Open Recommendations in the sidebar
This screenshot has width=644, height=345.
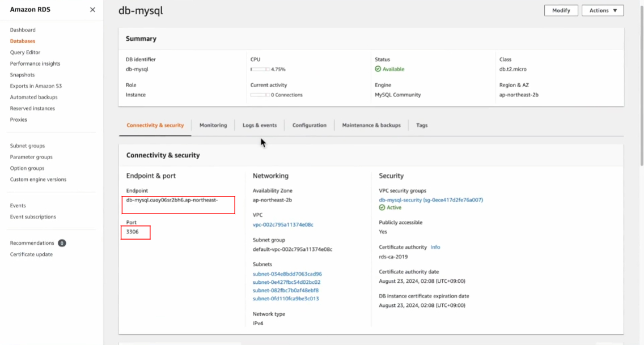32,243
